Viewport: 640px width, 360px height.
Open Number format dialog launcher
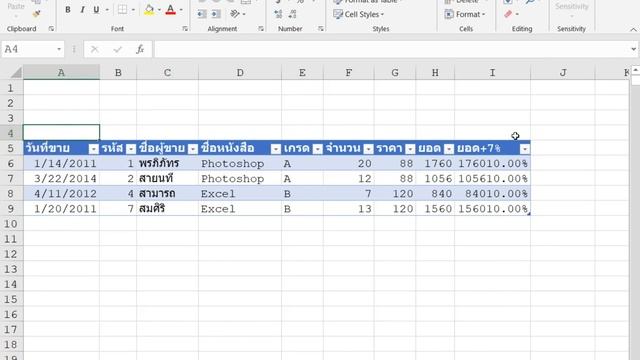click(x=321, y=29)
